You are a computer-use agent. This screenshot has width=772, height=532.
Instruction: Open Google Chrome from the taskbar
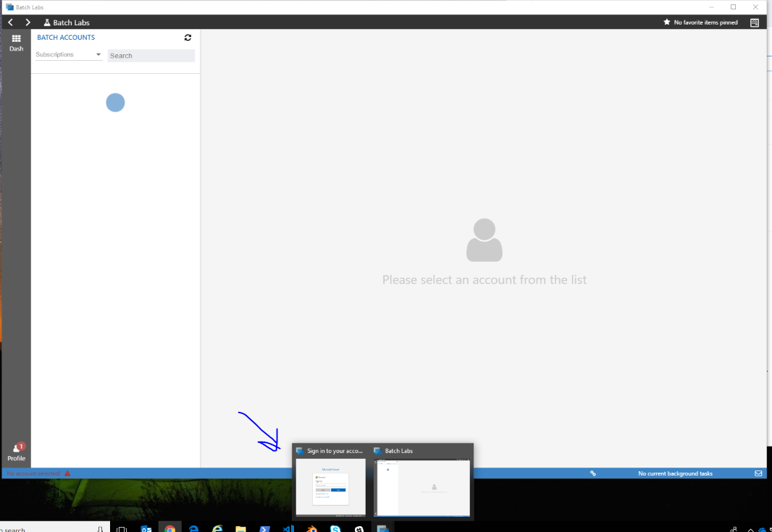pyautogui.click(x=170, y=528)
